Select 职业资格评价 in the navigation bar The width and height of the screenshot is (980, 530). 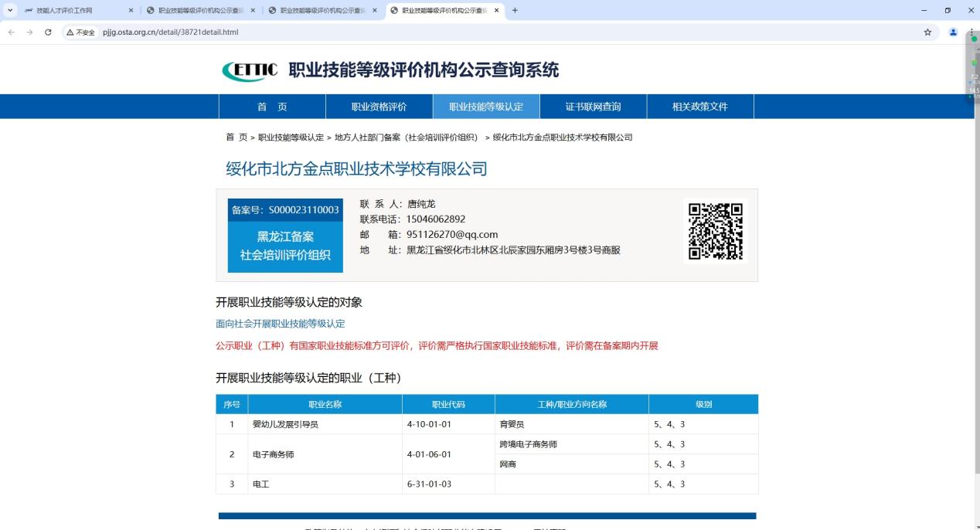[x=379, y=107]
